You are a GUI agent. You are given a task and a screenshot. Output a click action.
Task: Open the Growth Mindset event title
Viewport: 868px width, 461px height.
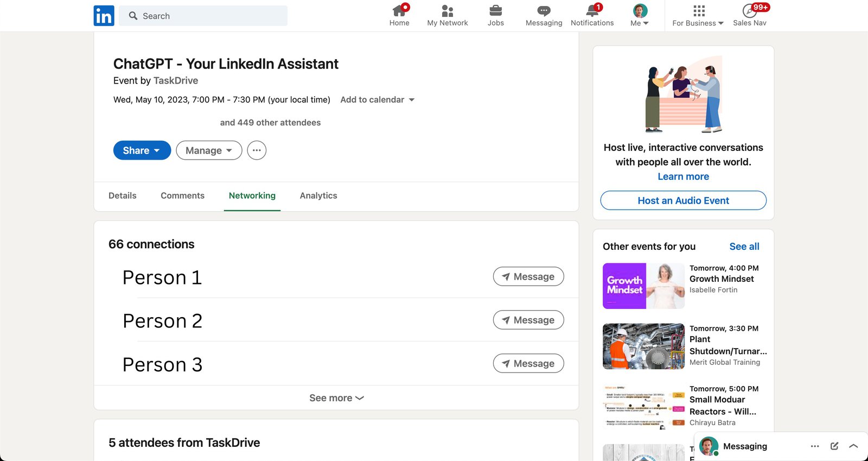(x=722, y=279)
